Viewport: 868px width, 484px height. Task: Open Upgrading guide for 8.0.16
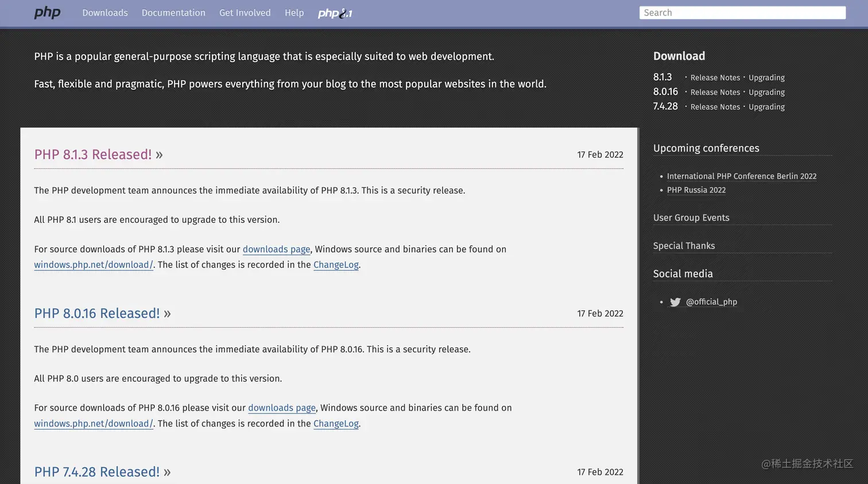[x=766, y=92]
